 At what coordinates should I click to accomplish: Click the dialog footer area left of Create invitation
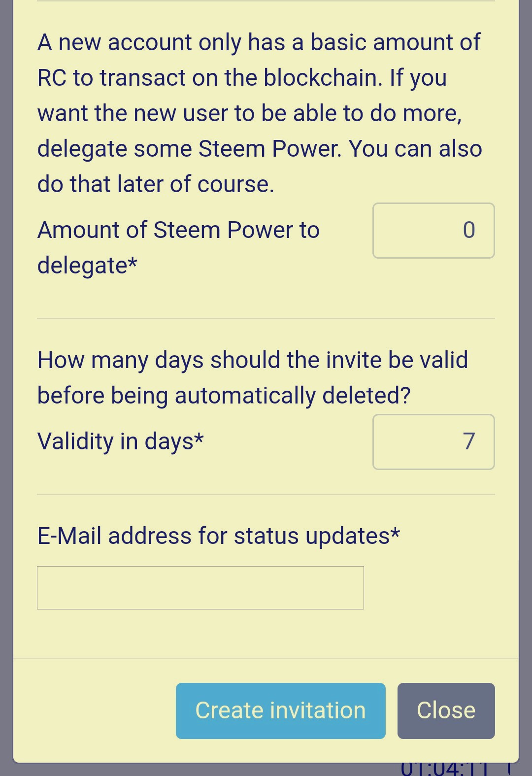click(95, 710)
